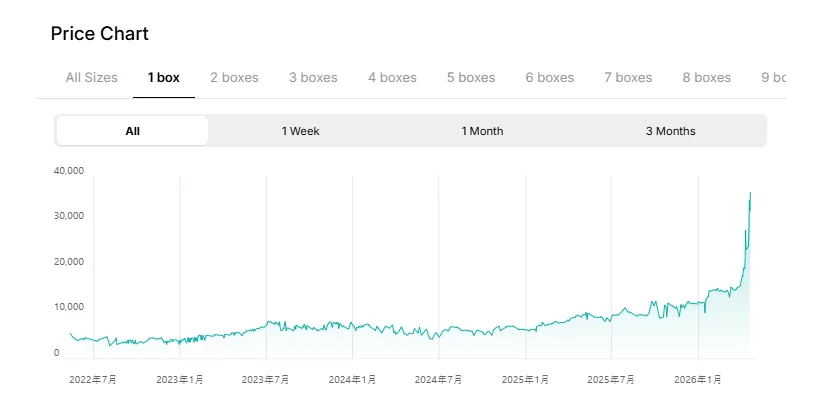The height and width of the screenshot is (420, 815).
Task: Open the 2 boxes tab
Action: (x=234, y=77)
